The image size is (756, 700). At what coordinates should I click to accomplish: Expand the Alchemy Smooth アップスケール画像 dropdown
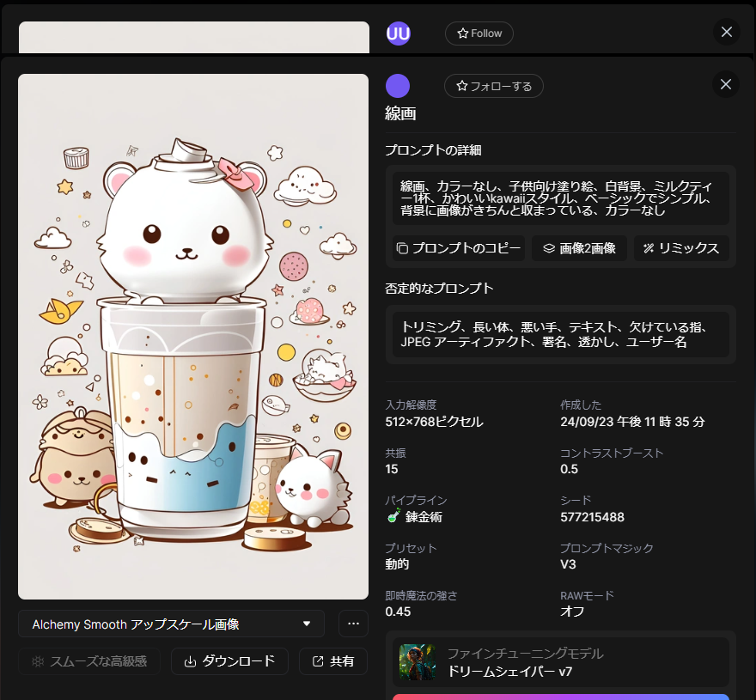point(171,624)
